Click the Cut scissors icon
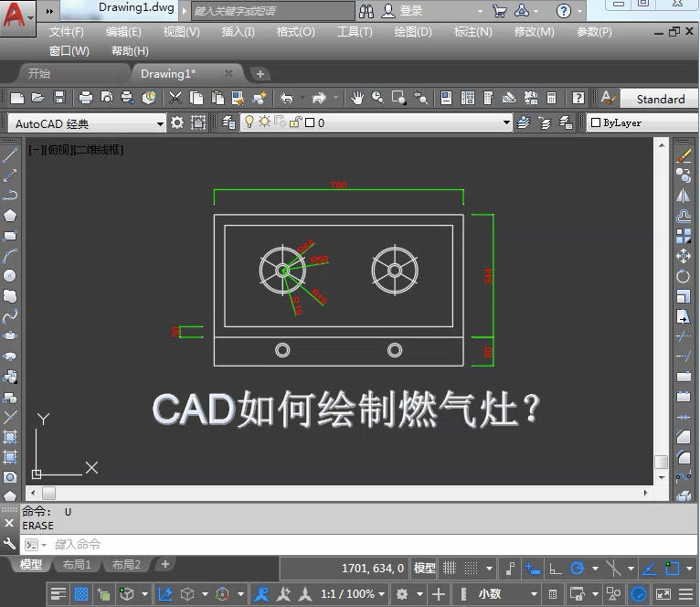Screen dimensions: 700x607 point(174,98)
